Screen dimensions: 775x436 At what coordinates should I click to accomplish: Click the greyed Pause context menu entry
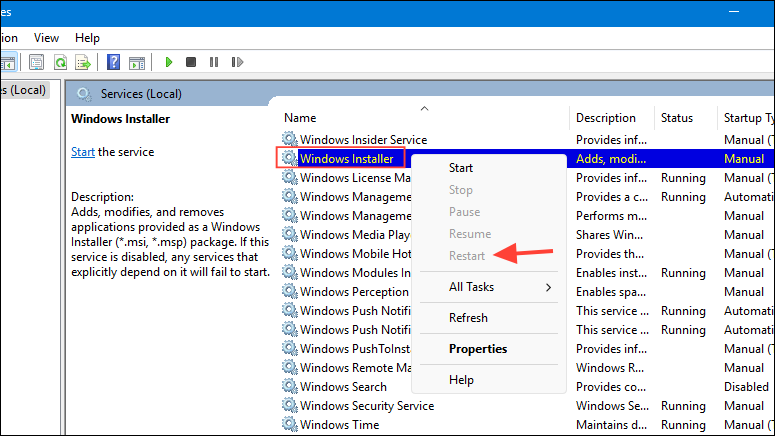464,212
